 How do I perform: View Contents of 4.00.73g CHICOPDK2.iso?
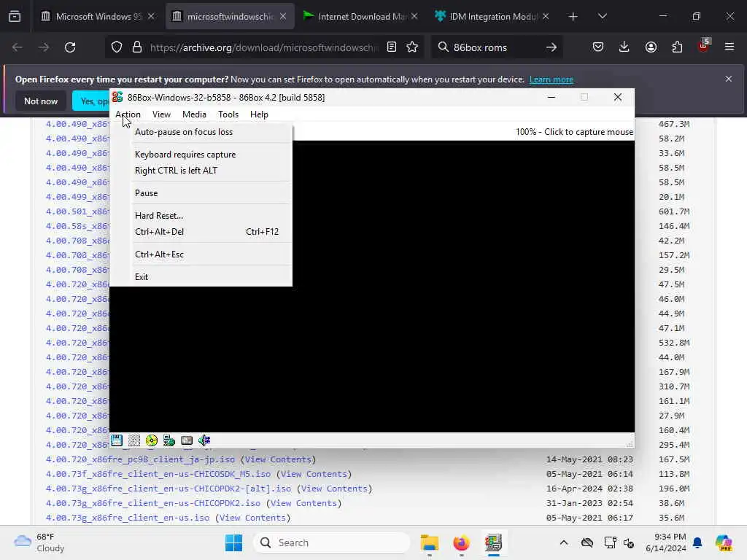(303, 503)
